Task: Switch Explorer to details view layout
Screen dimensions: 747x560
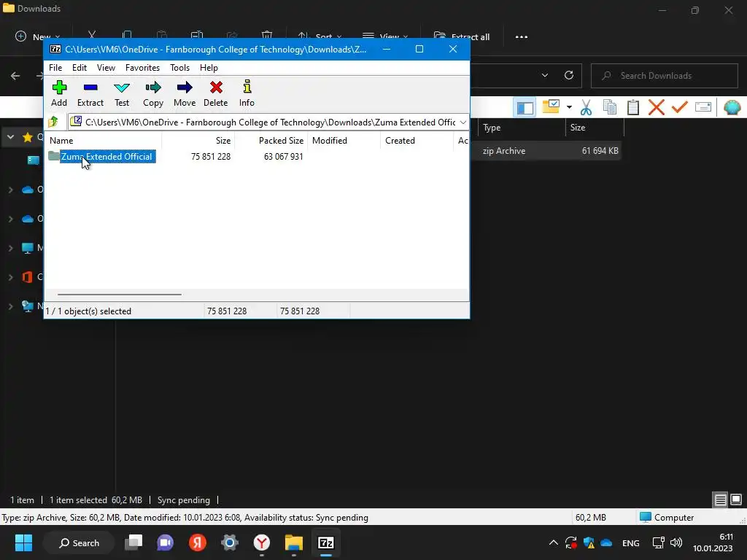Action: point(720,499)
